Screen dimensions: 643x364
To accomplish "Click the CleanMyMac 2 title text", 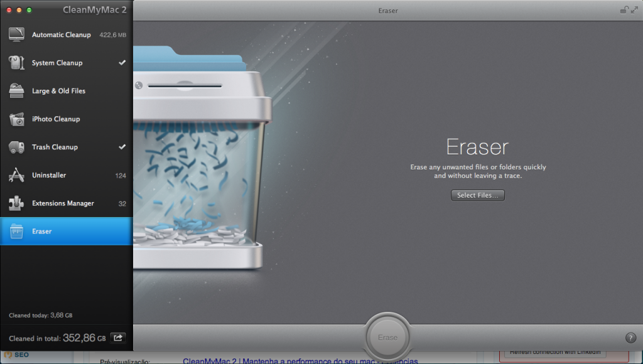I will [x=94, y=10].
